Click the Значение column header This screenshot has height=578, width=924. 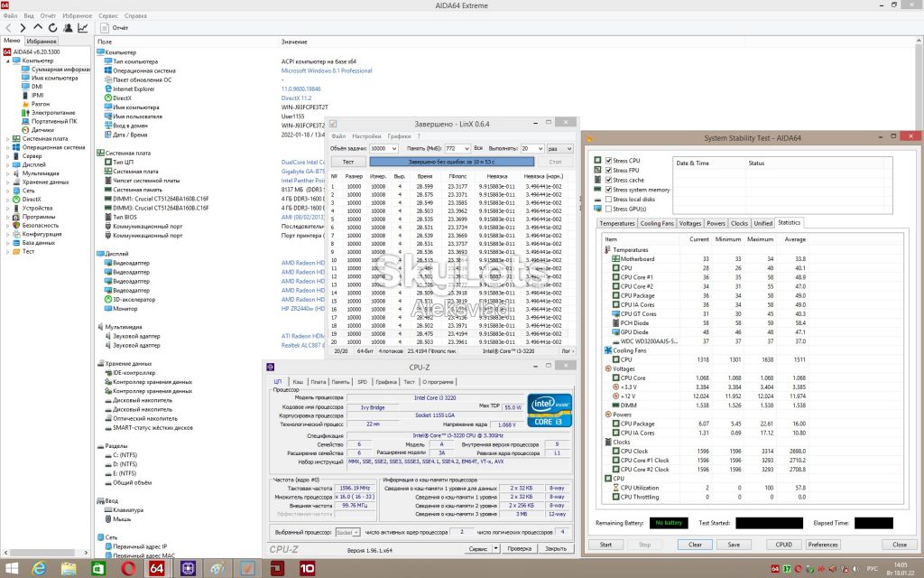pos(294,42)
